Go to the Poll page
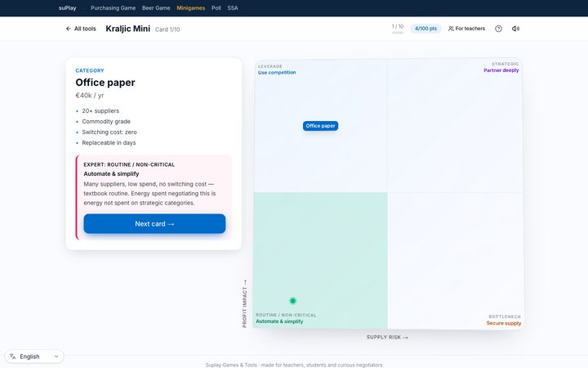This screenshot has height=368, width=588. tap(216, 8)
